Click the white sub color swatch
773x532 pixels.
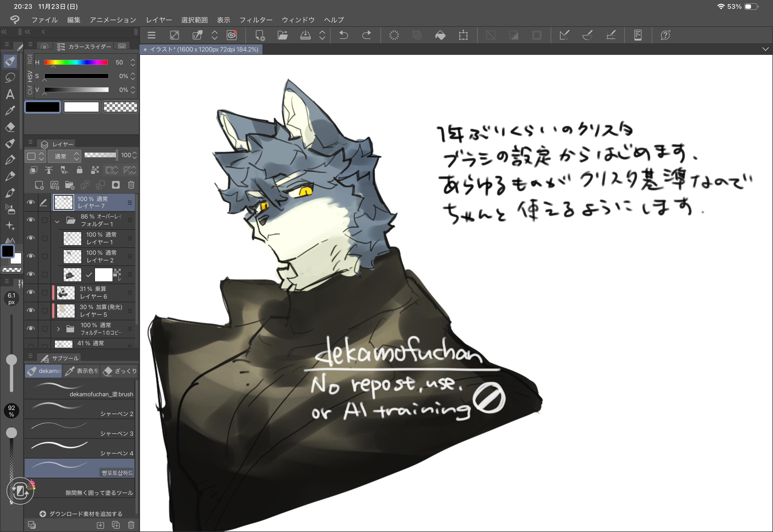point(82,107)
